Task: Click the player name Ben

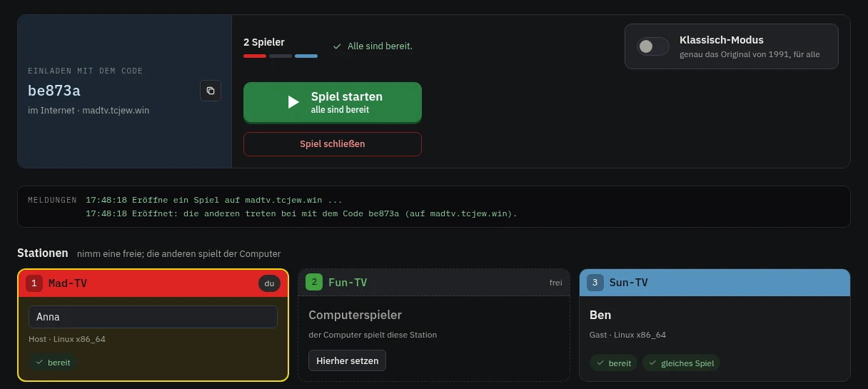Action: (x=600, y=315)
